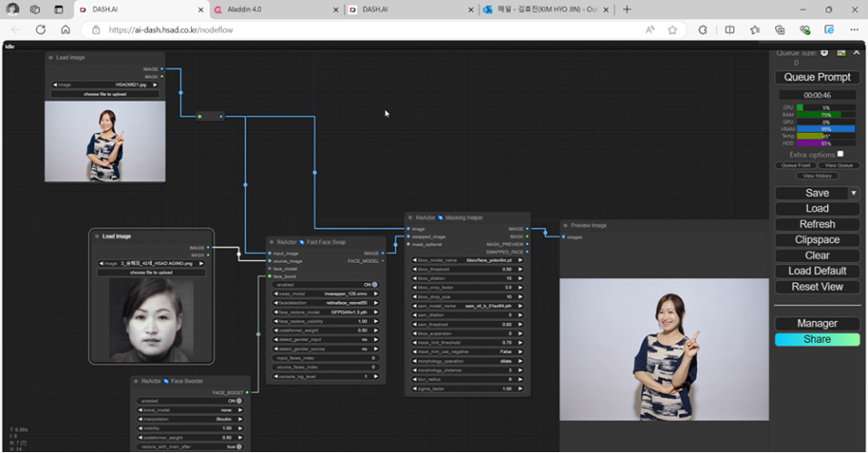Toggle detect_gender_source value
This screenshot has height=453, width=868.
click(325, 349)
